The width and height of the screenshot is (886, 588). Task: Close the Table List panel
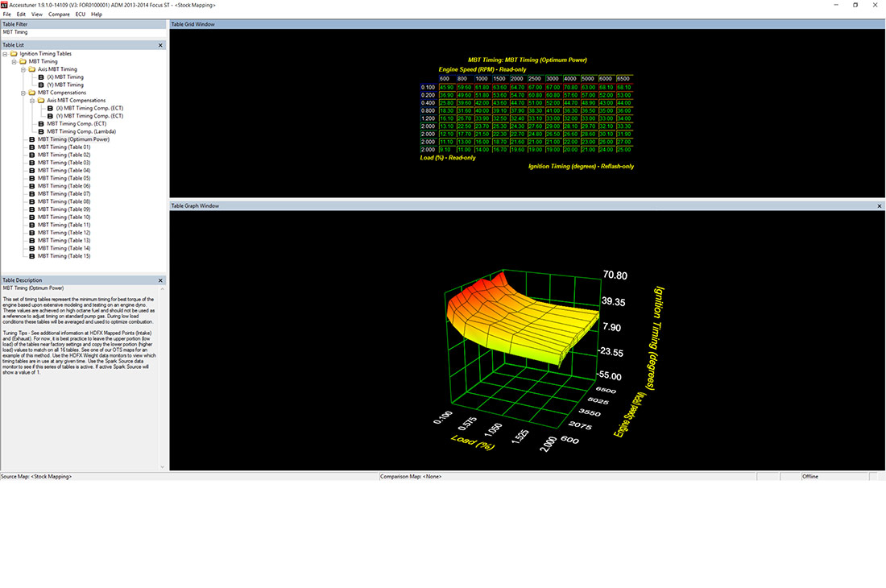[x=160, y=45]
